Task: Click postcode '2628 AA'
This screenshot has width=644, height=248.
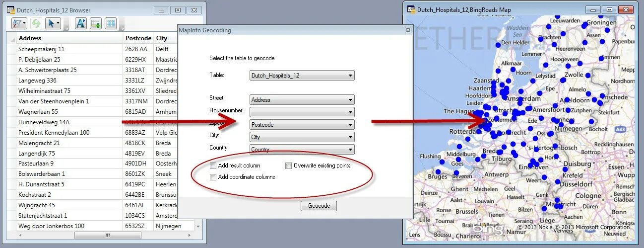Action: point(138,49)
